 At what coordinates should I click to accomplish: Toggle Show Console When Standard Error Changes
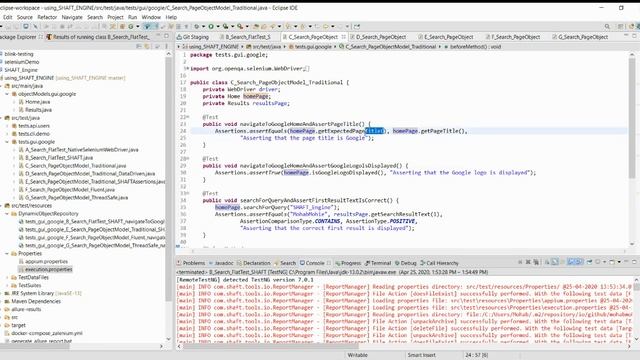point(579,262)
